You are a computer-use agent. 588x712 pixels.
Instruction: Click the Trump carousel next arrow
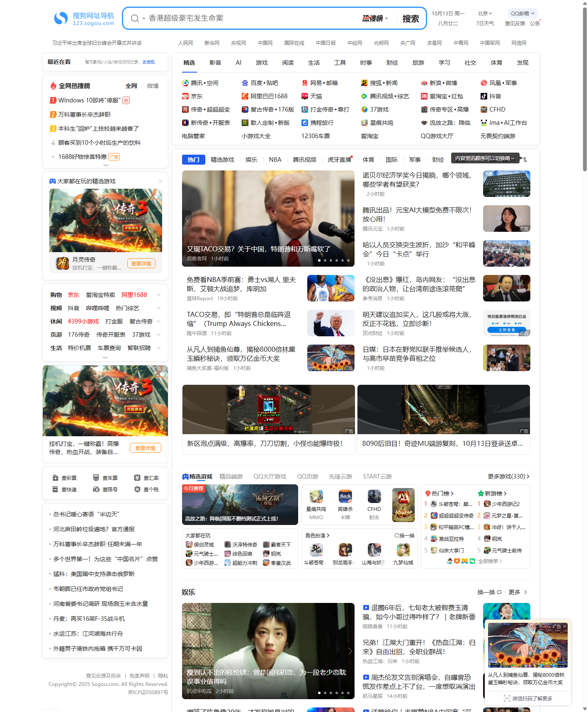pos(350,219)
